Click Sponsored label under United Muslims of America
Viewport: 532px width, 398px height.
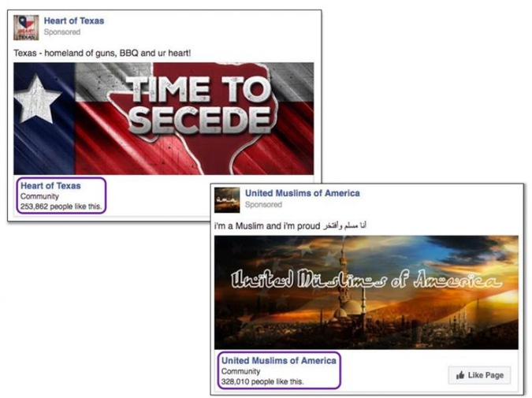tap(263, 205)
